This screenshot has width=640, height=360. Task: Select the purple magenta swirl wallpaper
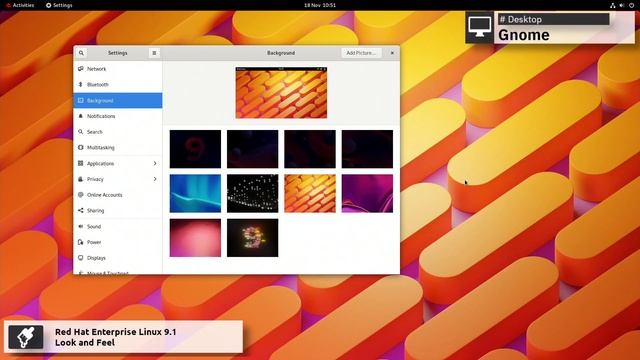point(367,193)
